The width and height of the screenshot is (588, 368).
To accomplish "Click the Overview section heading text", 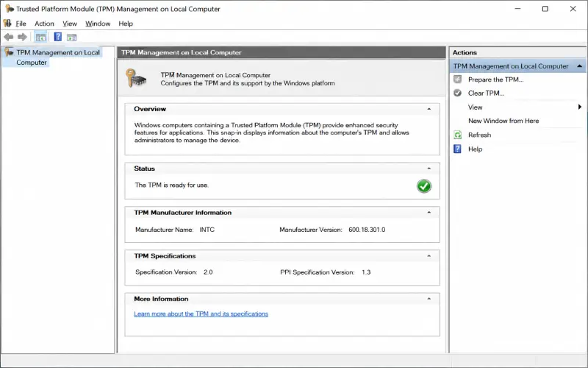I will [x=150, y=109].
